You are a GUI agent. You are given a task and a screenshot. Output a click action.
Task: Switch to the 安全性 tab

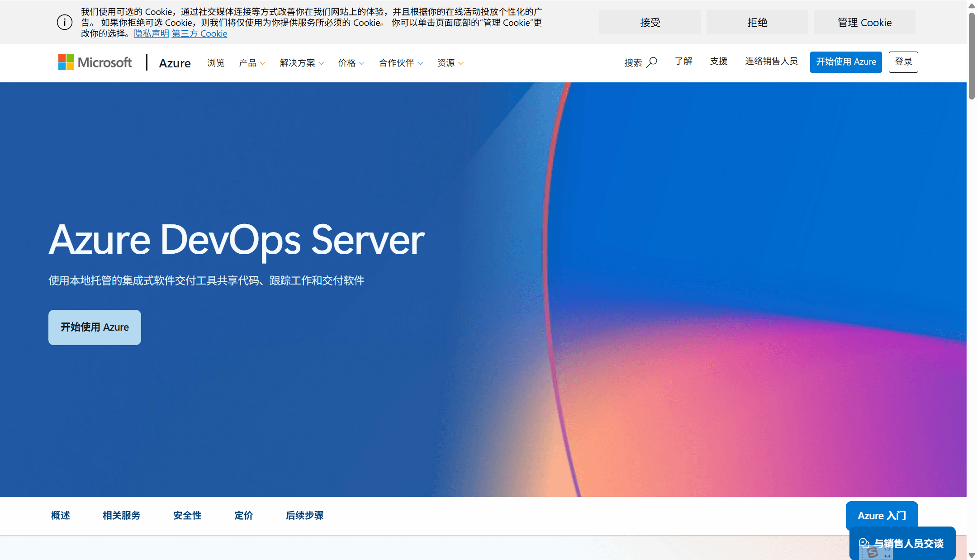coord(187,515)
